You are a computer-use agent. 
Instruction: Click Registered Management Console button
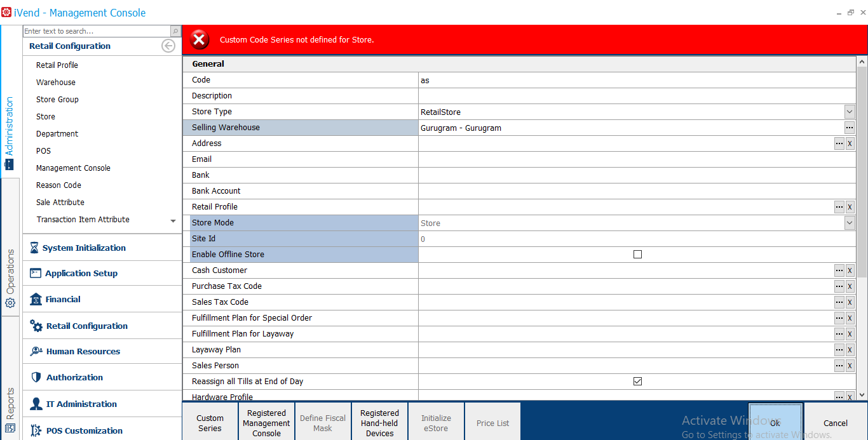pyautogui.click(x=267, y=422)
